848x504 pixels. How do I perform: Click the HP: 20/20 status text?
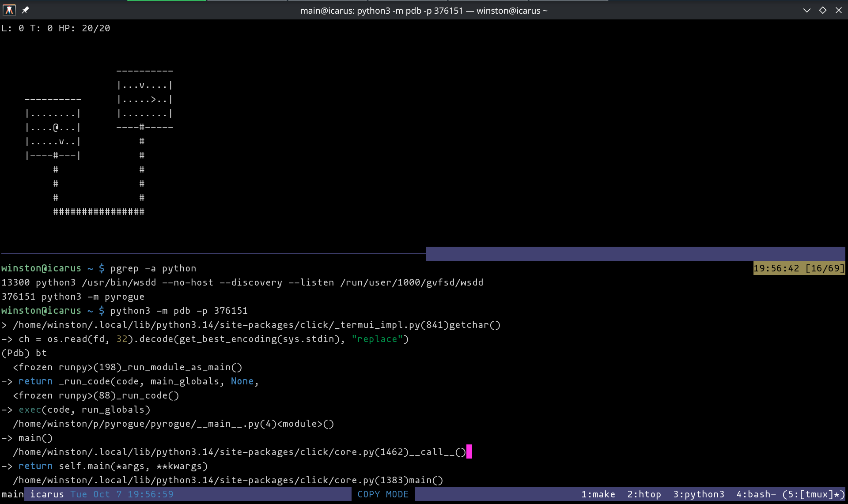(x=84, y=28)
